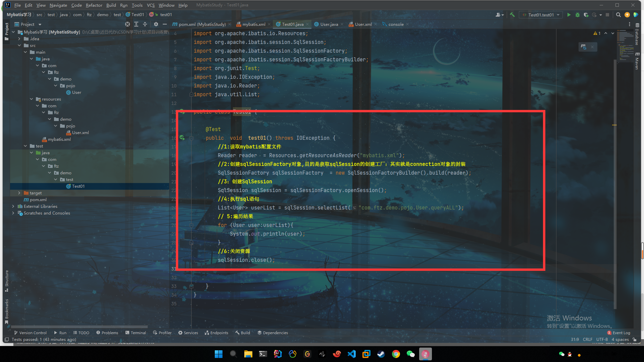The height and width of the screenshot is (362, 644).
Task: Open code with me user icon dropdown
Action: (500, 15)
